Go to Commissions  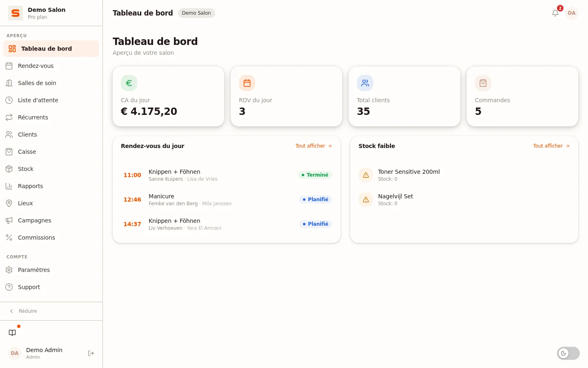tap(51, 238)
